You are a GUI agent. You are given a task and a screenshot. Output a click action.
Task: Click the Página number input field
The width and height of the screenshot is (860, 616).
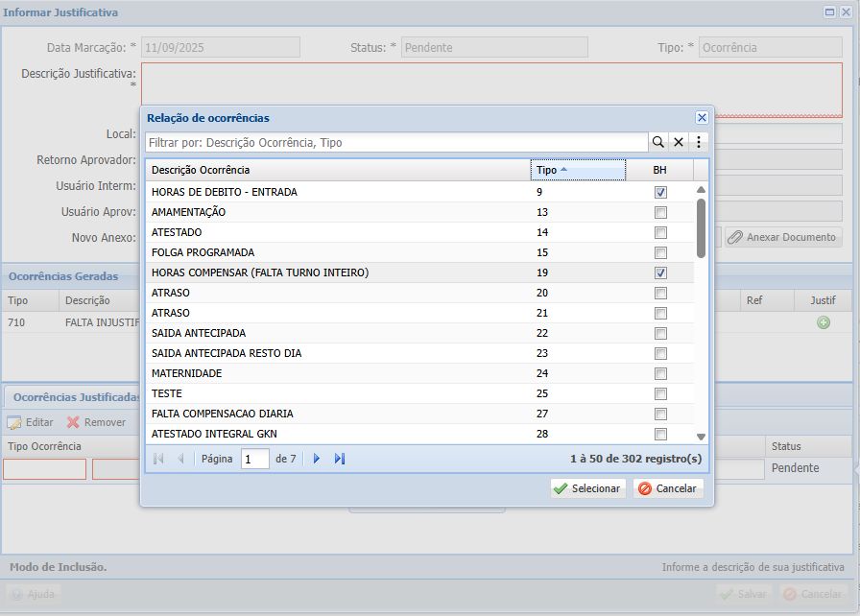point(255,459)
